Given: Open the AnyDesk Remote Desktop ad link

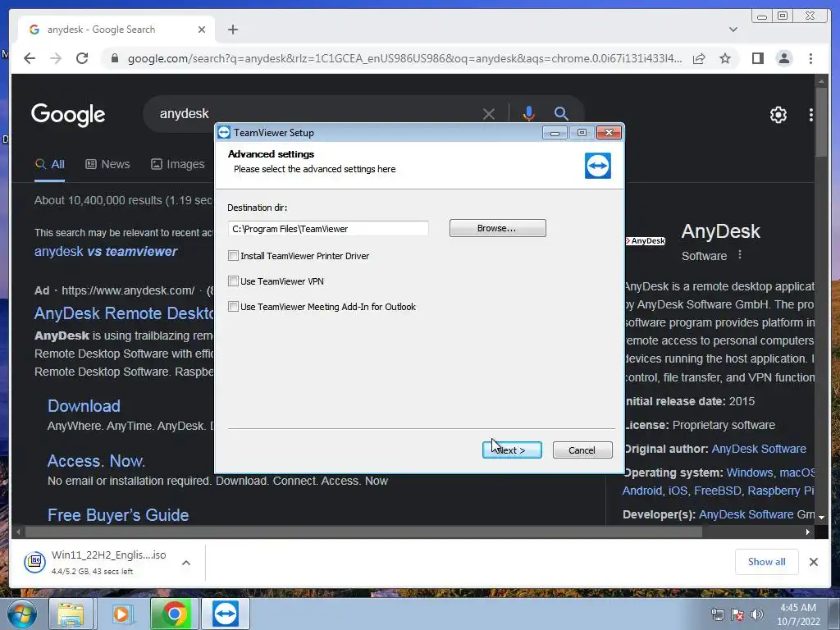Looking at the screenshot, I should [x=125, y=313].
